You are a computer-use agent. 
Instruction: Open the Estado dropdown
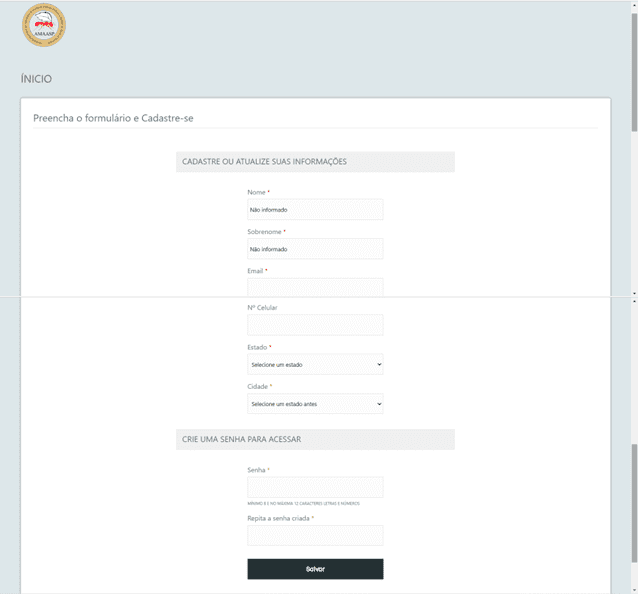coord(315,365)
